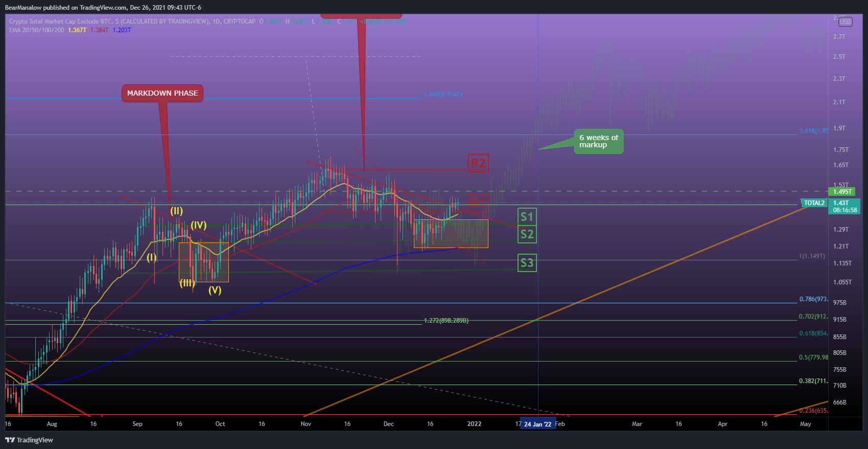
Task: Click the Oct label on time axis
Action: point(220,424)
